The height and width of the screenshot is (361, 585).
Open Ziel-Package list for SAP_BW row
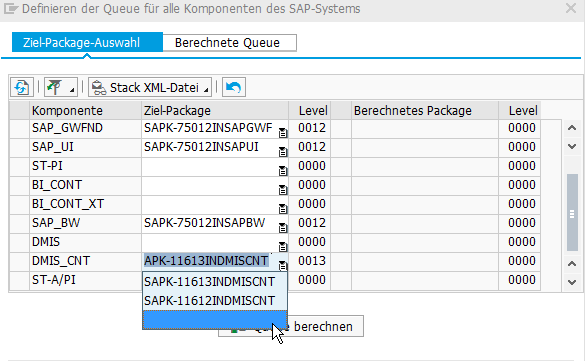click(283, 228)
